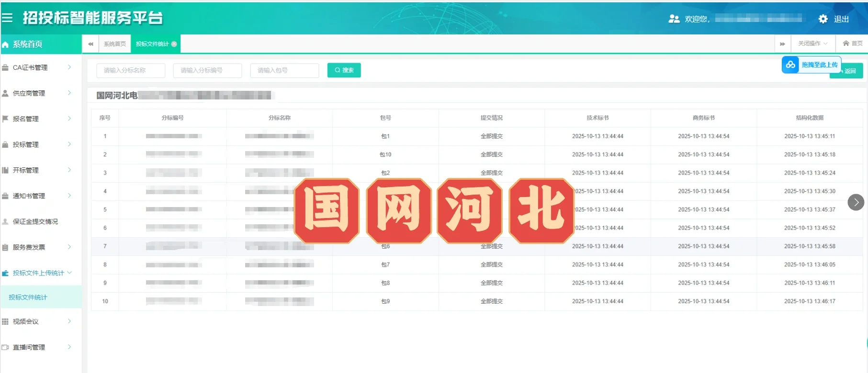Click the 首页 home button
This screenshot has height=373, width=868.
click(853, 44)
